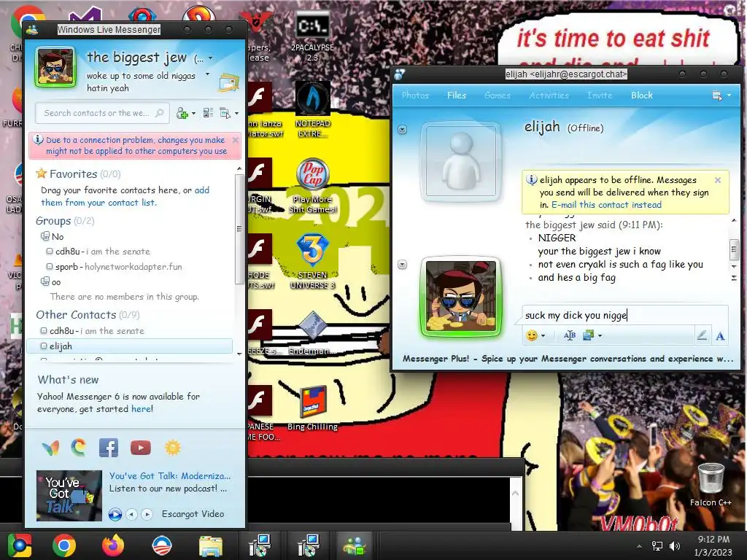Click the Add a contact icon
The height and width of the screenshot is (560, 747).
182,113
